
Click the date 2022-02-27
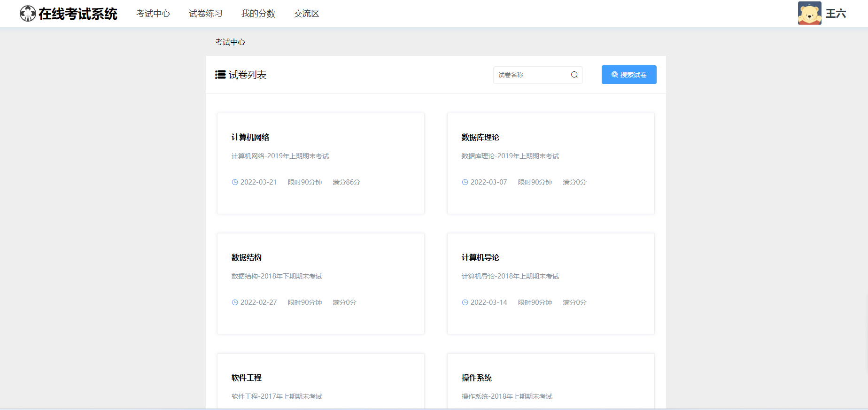(259, 302)
